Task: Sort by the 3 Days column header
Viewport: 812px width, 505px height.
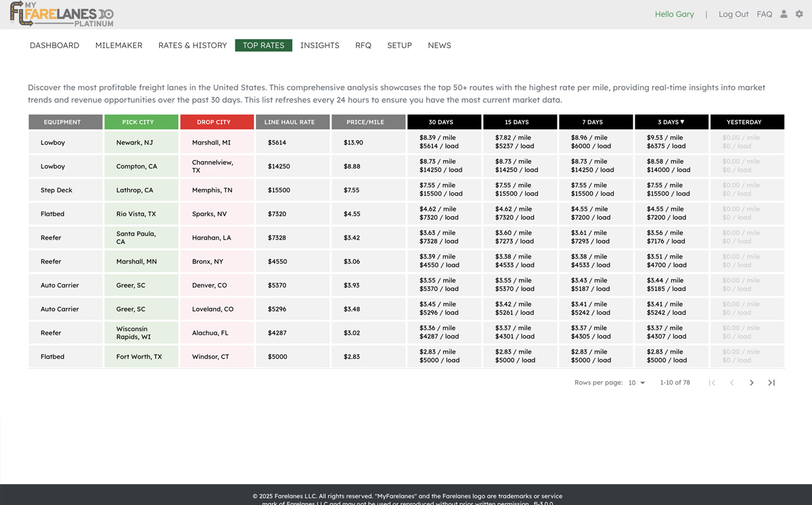Action: (671, 123)
